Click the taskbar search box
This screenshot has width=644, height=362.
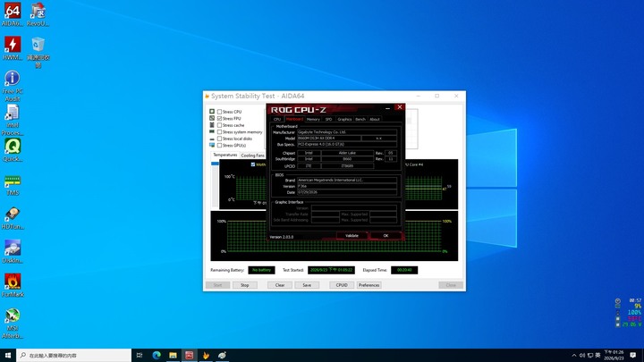click(74, 355)
